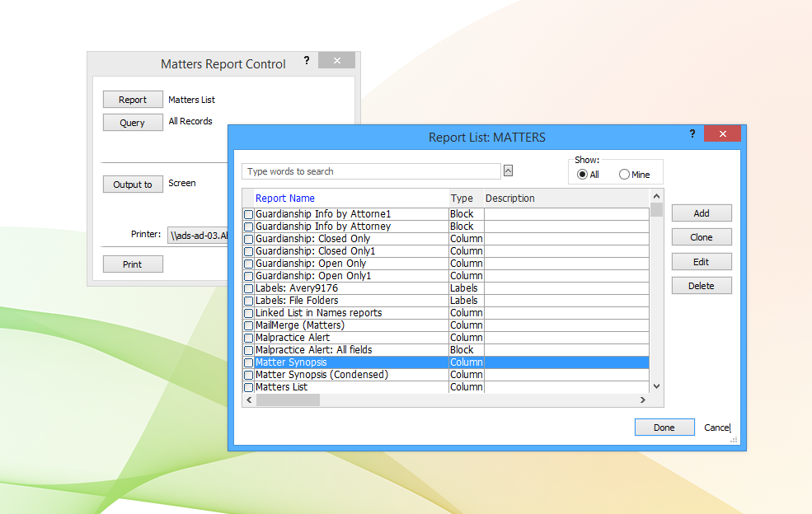Click the Print button
This screenshot has width=812, height=514.
point(133,264)
